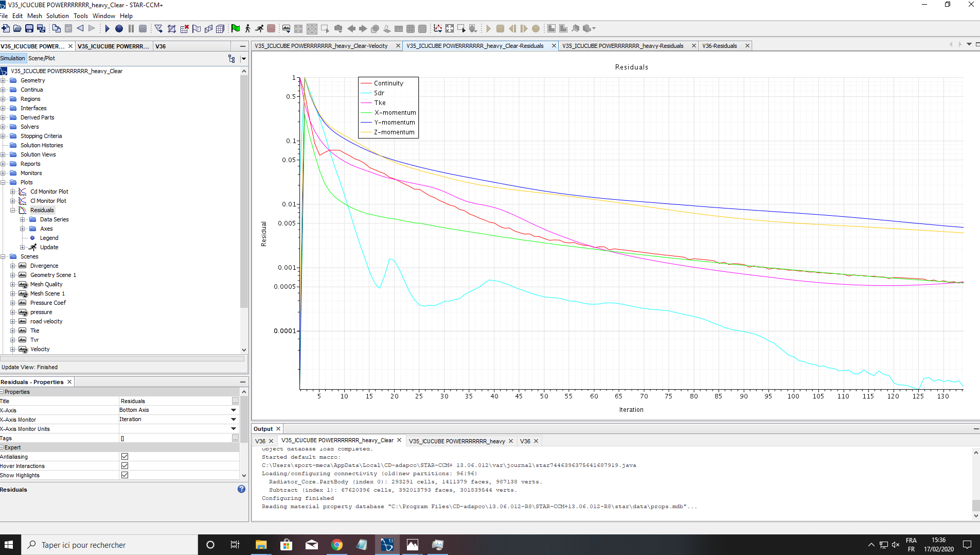Toggle the Antialiasing checkbox

[x=124, y=457]
